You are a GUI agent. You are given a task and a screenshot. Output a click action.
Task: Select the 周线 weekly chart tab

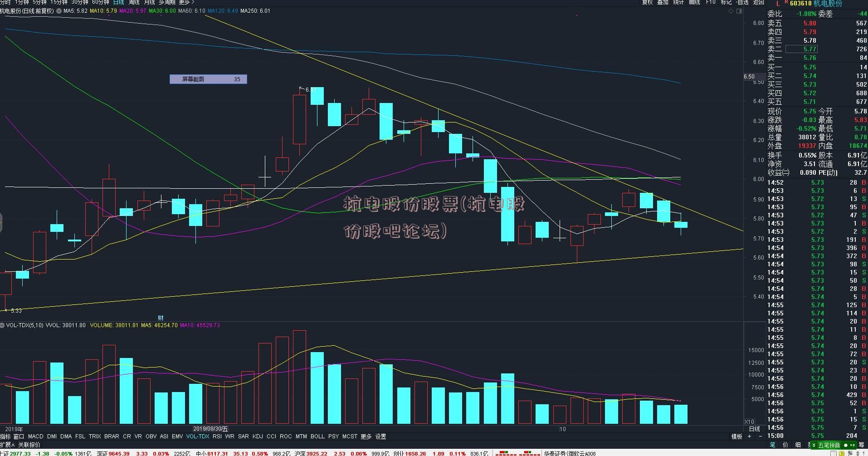coord(134,2)
